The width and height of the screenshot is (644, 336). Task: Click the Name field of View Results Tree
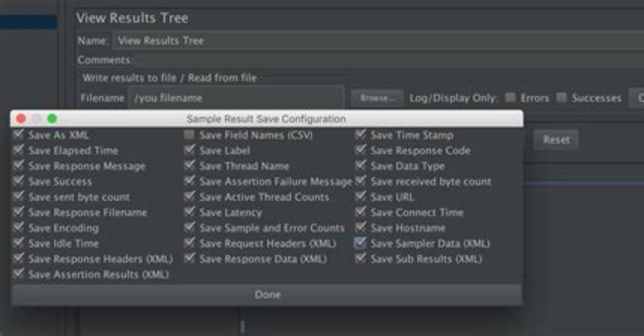[x=378, y=41]
